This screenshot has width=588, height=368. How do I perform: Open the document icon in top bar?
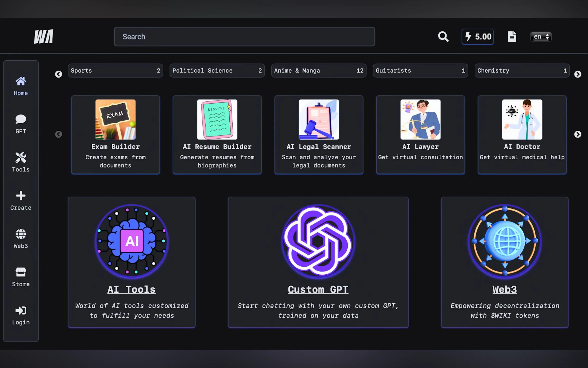coord(512,36)
